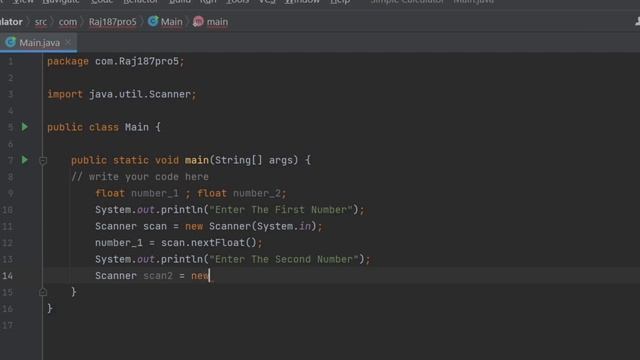Viewport: 640px width, 360px height.
Task: Open the Raj187pro5 package breadcrumb
Action: [x=113, y=22]
